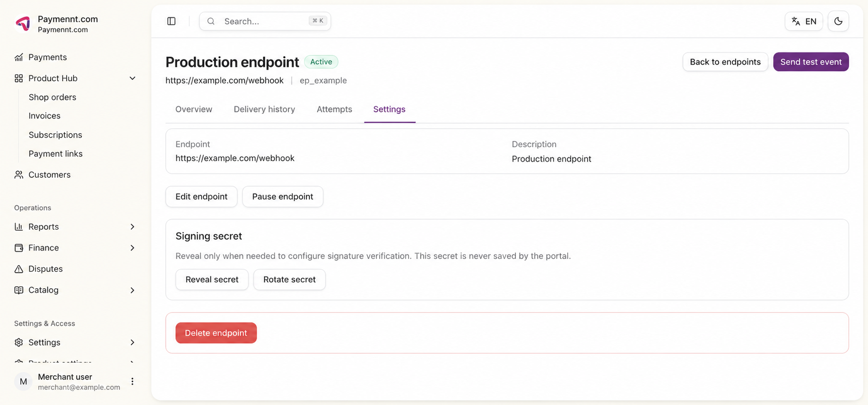Click the Settings gear icon in sidebar
Image resolution: width=868 pixels, height=405 pixels.
pyautogui.click(x=19, y=343)
